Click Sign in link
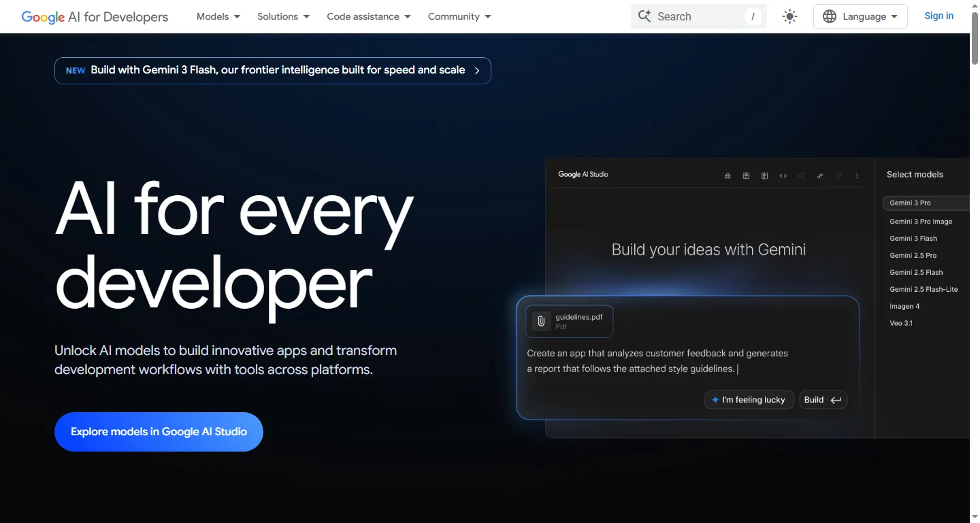The height and width of the screenshot is (523, 980). pyautogui.click(x=938, y=16)
